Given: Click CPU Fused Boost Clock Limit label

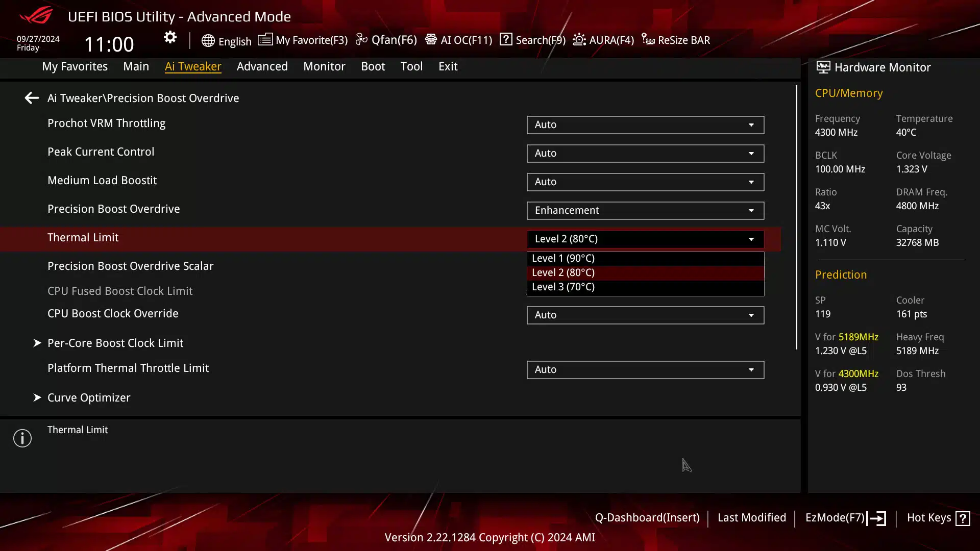Looking at the screenshot, I should click(120, 291).
